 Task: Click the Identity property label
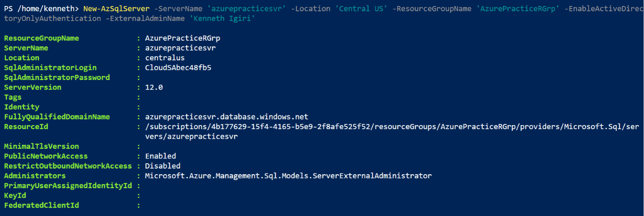coord(22,107)
